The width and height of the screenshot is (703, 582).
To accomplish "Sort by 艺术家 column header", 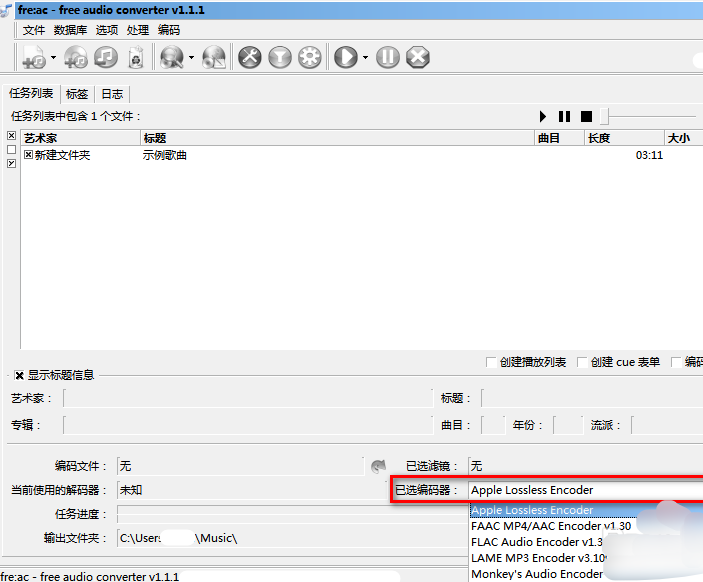I will (81, 138).
